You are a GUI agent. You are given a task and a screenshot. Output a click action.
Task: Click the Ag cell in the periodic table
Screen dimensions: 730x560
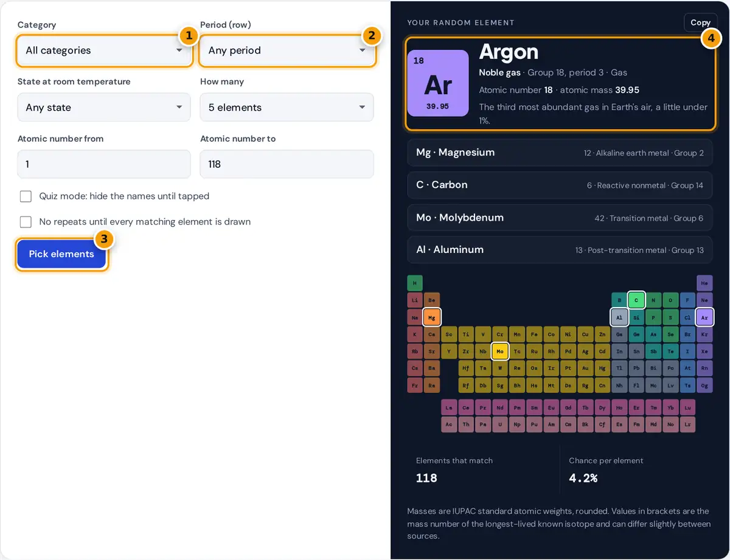tap(585, 351)
